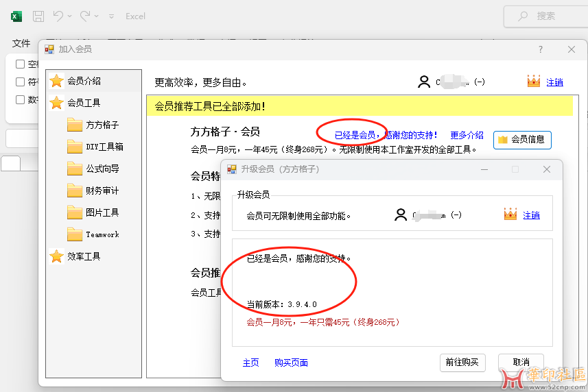Open the DIY工具箱 folder
Screen dimensions: 588x392
tap(104, 147)
